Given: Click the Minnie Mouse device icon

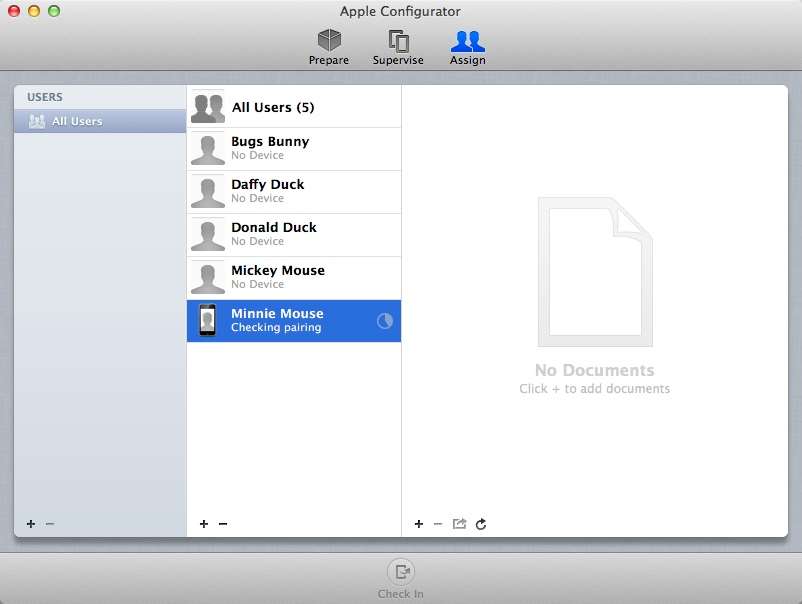Looking at the screenshot, I should [x=207, y=320].
